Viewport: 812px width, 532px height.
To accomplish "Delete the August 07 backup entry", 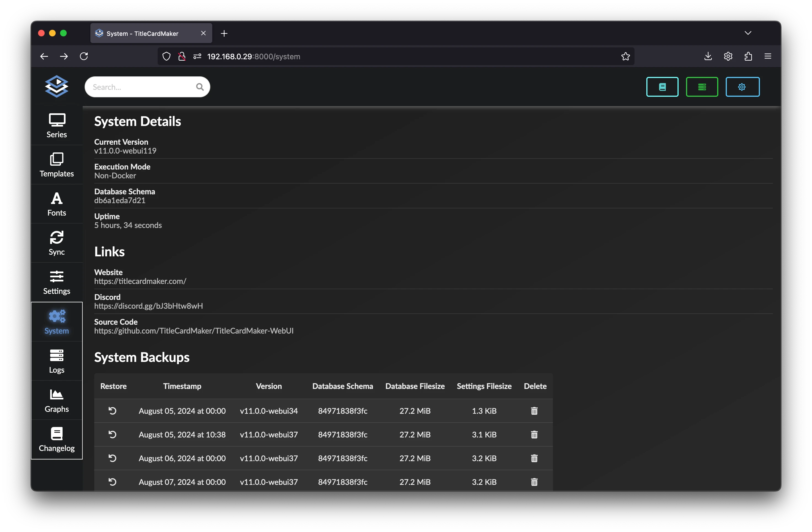I will point(534,482).
